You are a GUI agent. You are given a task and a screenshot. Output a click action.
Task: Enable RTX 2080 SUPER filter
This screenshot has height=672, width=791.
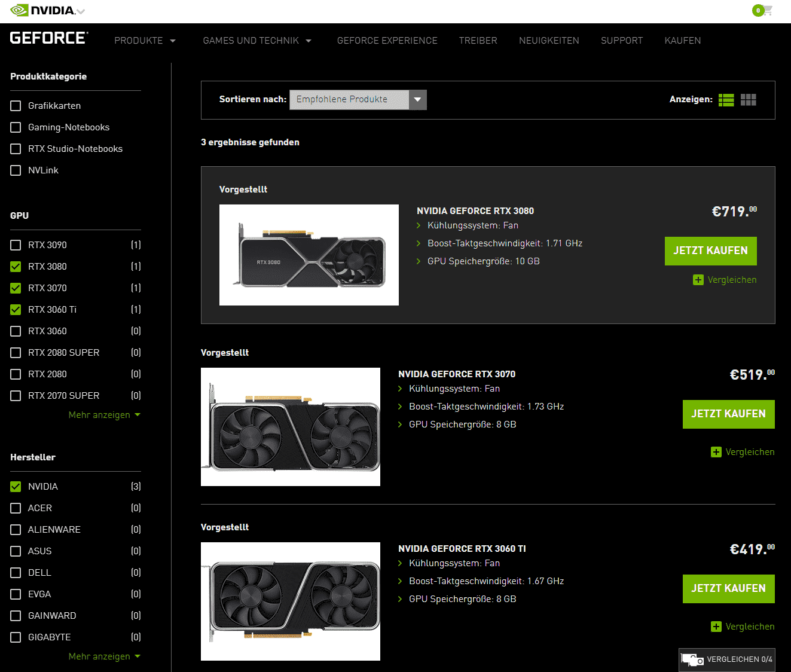tap(16, 353)
